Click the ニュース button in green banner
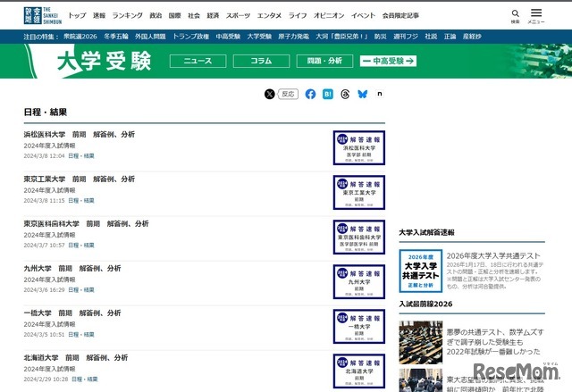The height and width of the screenshot is (392, 572). click(x=198, y=61)
